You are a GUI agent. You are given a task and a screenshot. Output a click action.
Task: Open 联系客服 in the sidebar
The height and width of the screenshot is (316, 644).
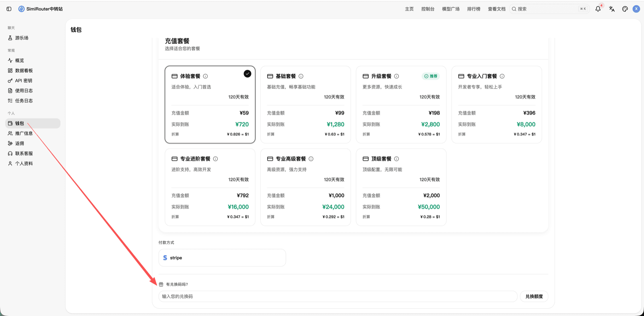[x=33, y=153]
